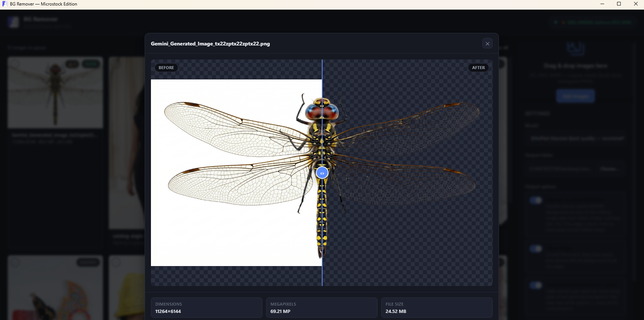Click the DIMENSIONS heading in info card
The width and height of the screenshot is (644, 320).
(169, 304)
